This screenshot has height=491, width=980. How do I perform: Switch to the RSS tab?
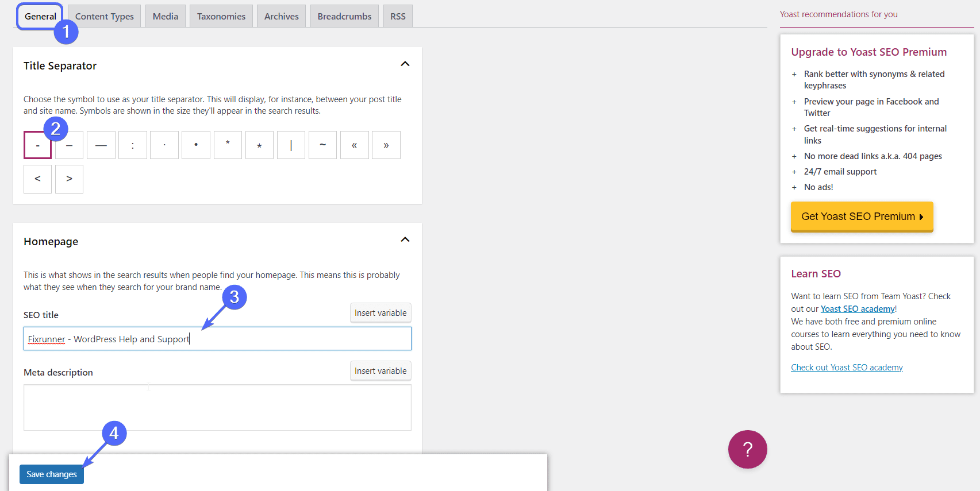coord(398,16)
